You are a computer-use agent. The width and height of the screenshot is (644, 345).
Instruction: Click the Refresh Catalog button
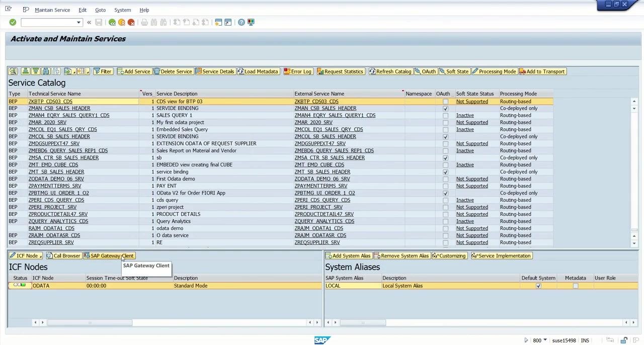390,71
